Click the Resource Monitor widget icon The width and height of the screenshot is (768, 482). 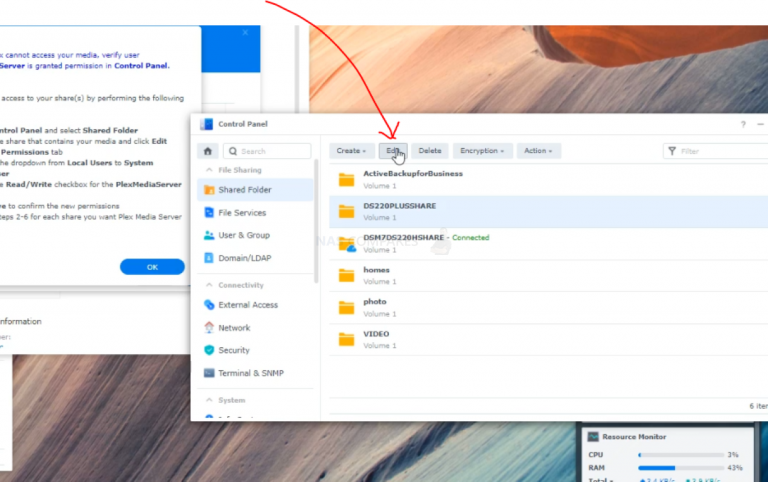[x=593, y=437]
